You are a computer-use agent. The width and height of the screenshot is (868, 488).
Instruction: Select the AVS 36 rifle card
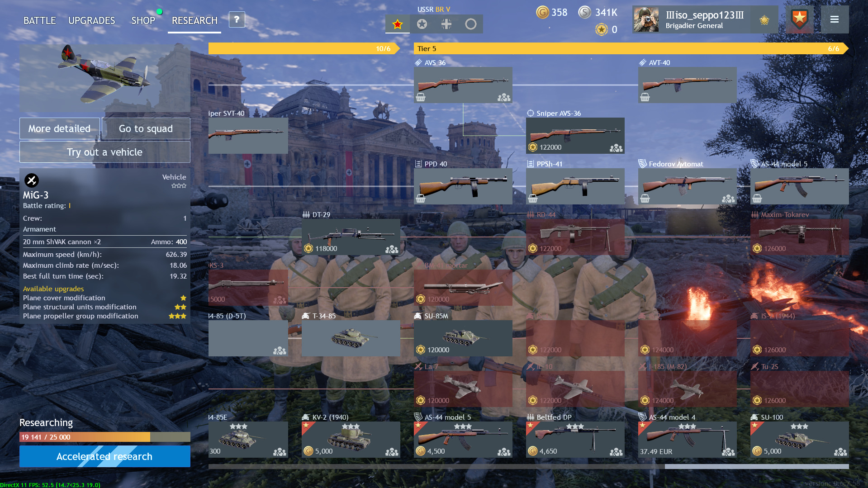463,85
